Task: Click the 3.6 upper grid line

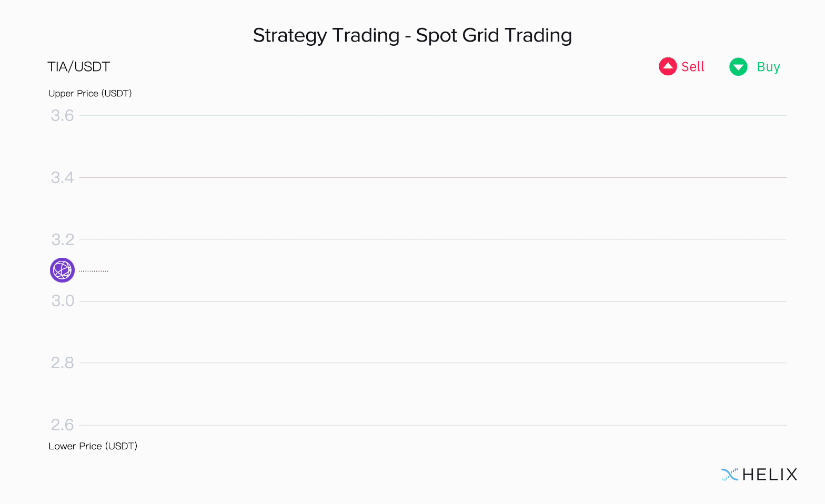Action: click(433, 115)
